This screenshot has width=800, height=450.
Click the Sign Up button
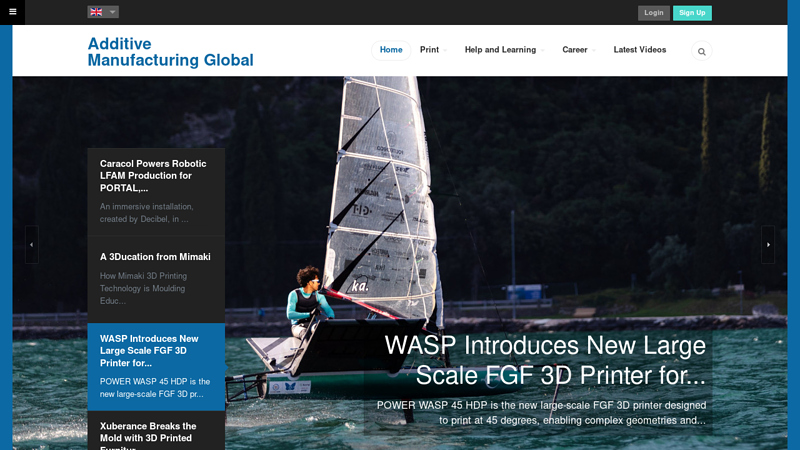point(692,13)
